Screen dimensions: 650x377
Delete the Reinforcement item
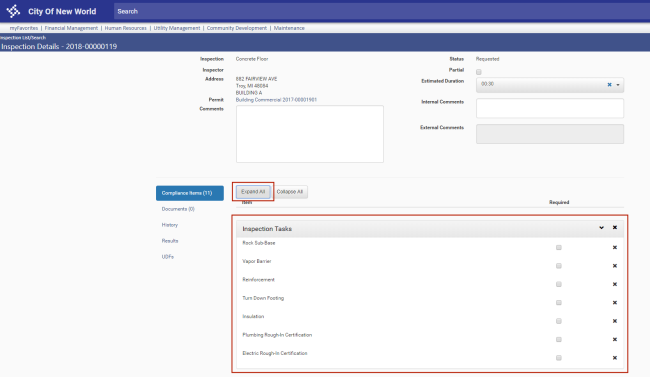click(x=615, y=285)
